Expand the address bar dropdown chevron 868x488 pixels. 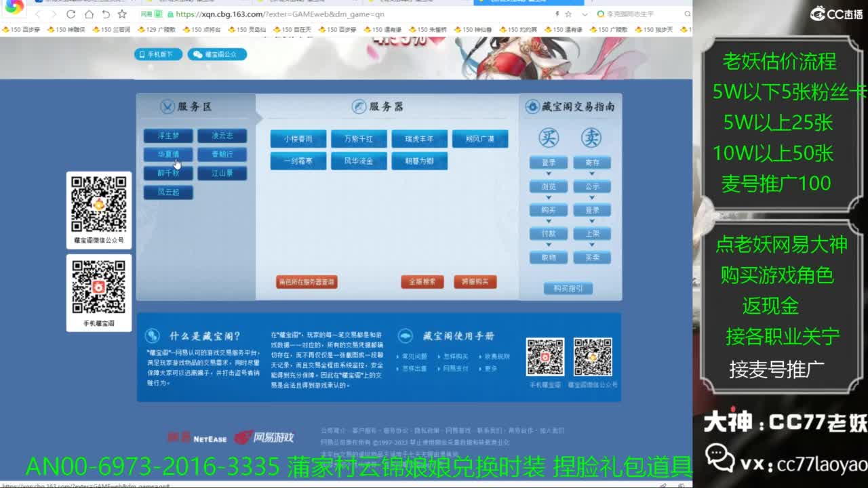click(585, 14)
